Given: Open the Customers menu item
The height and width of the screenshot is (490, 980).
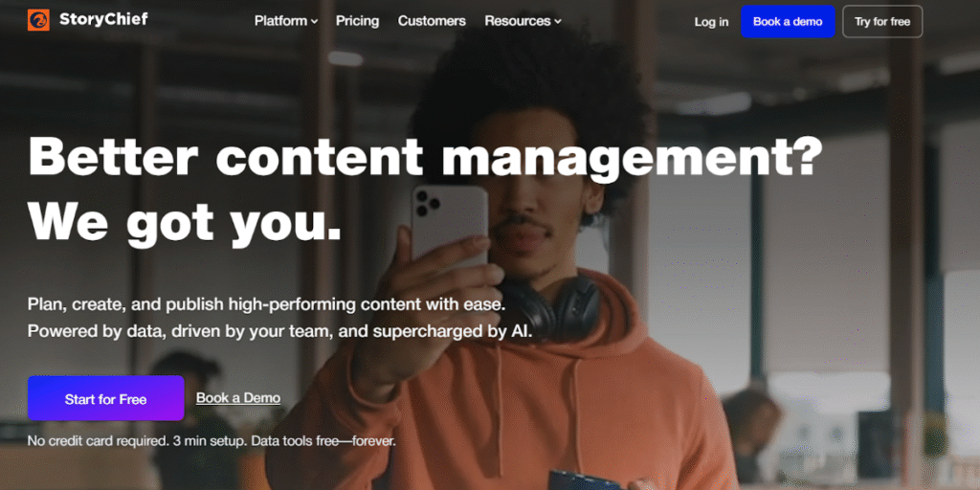Looking at the screenshot, I should click(x=432, y=21).
